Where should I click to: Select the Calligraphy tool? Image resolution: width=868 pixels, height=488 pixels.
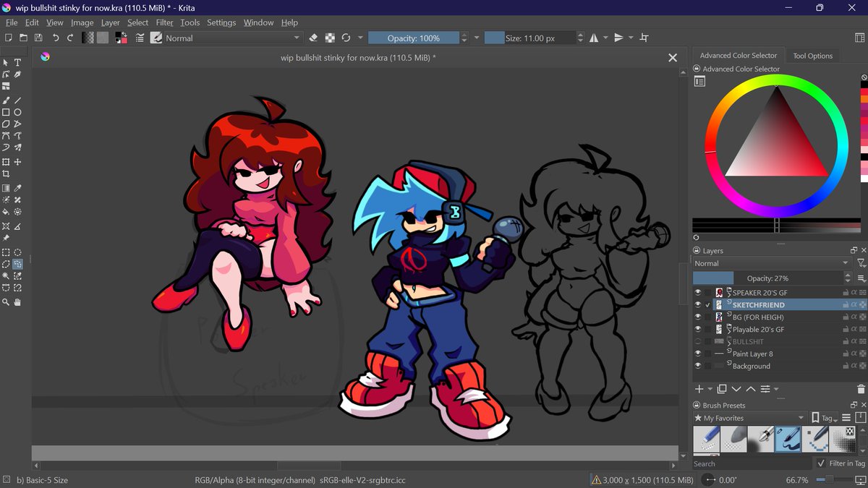pos(17,74)
